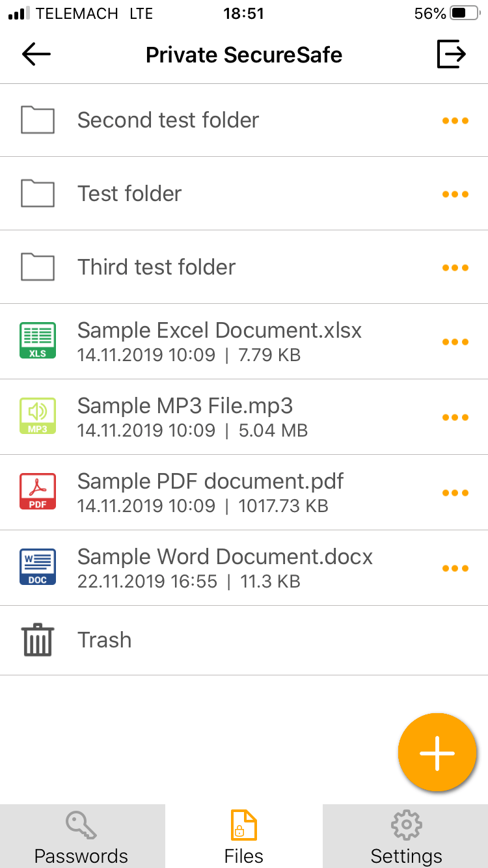Image resolution: width=488 pixels, height=868 pixels.
Task: Open options for Second test folder
Action: [x=455, y=120]
